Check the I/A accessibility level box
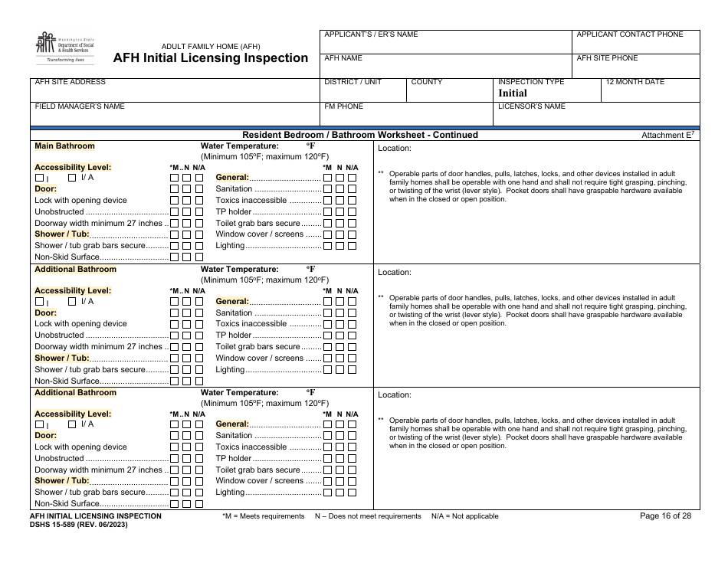Image resolution: width=728 pixels, height=563 pixels. [71, 176]
